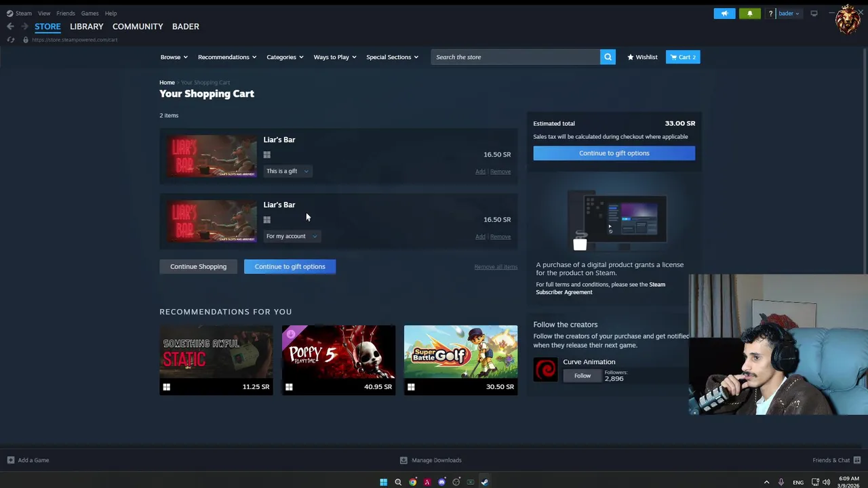This screenshot has width=868, height=488.
Task: Click Windows icon on Super Battle Golf
Action: [x=411, y=387]
